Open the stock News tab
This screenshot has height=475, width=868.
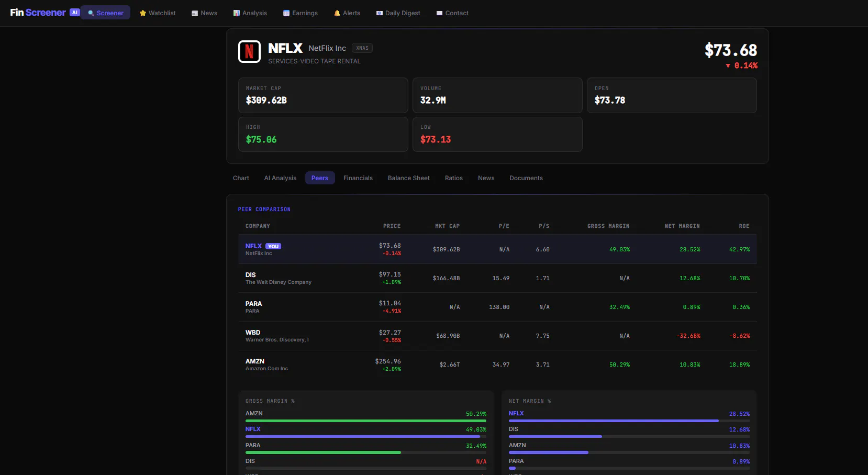coord(486,178)
